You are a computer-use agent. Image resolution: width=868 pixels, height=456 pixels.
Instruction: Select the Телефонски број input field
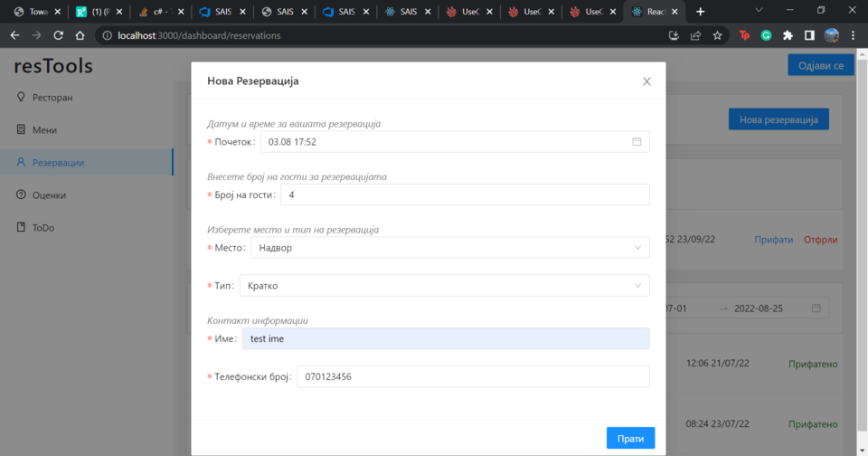pyautogui.click(x=472, y=376)
